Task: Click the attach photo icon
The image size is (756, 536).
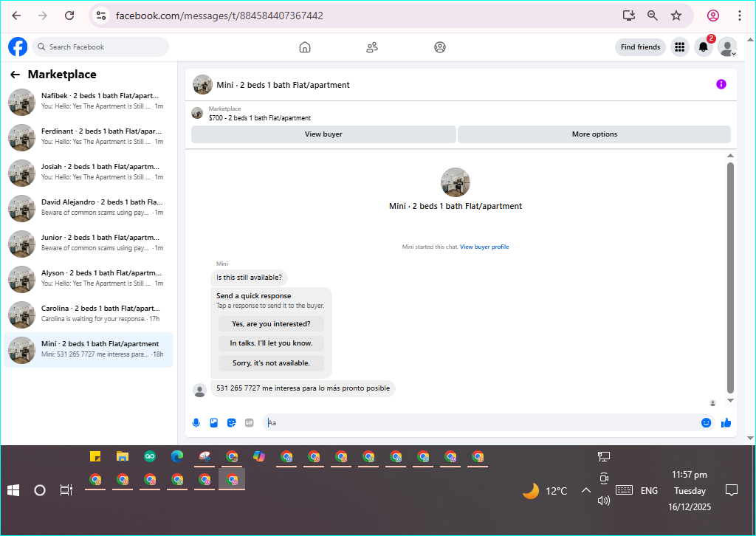Action: tap(214, 423)
